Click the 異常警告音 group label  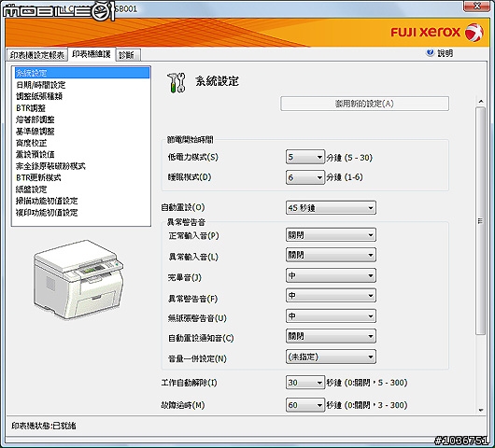pyautogui.click(x=186, y=222)
